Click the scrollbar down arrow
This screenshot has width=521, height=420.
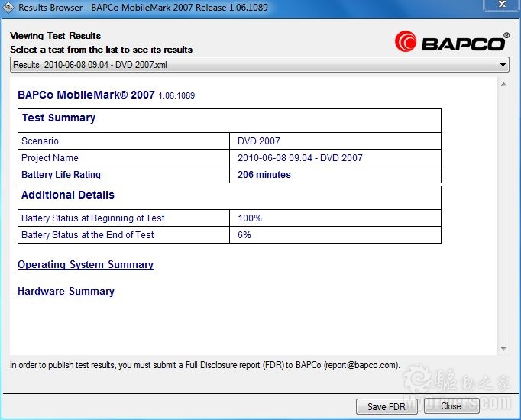[x=503, y=349]
